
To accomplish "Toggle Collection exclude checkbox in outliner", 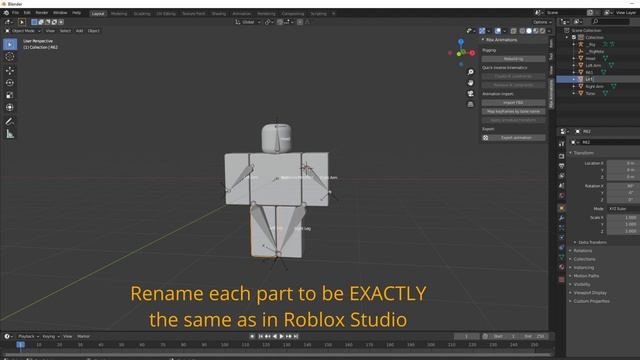I will (x=573, y=37).
